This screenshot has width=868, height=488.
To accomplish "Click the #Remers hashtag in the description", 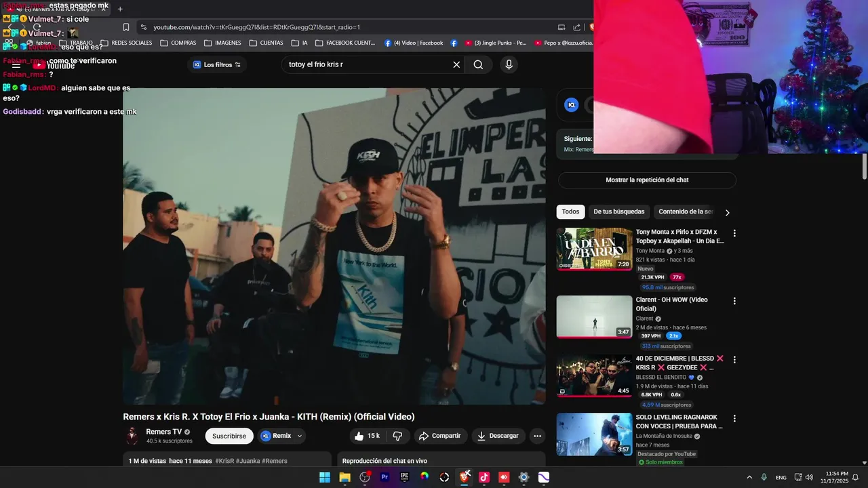I will [275, 461].
